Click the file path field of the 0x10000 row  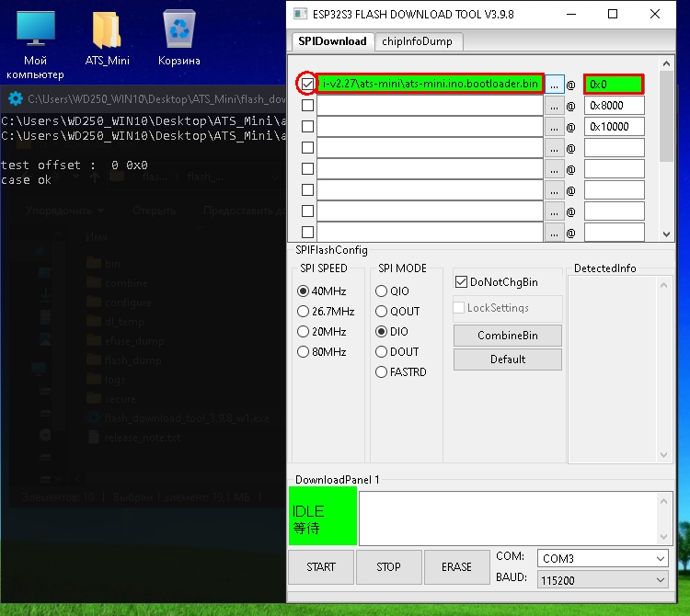click(430, 126)
